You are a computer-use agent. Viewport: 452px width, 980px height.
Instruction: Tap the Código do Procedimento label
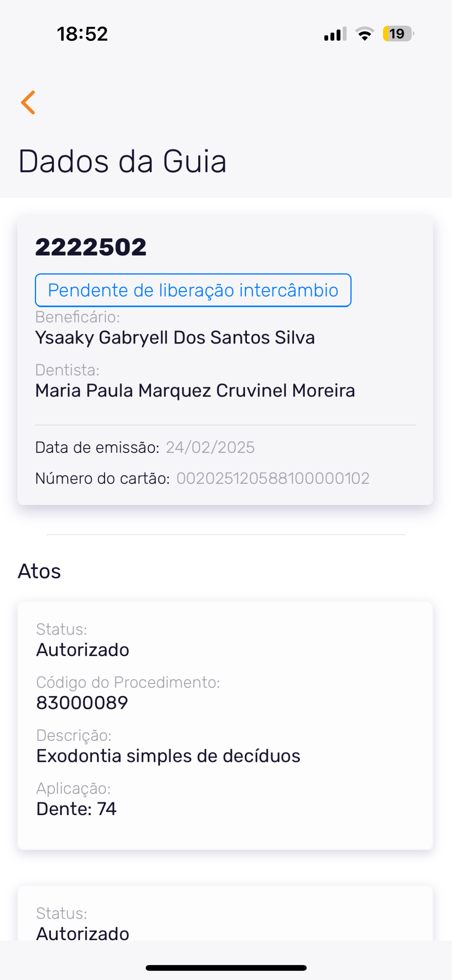tap(128, 682)
